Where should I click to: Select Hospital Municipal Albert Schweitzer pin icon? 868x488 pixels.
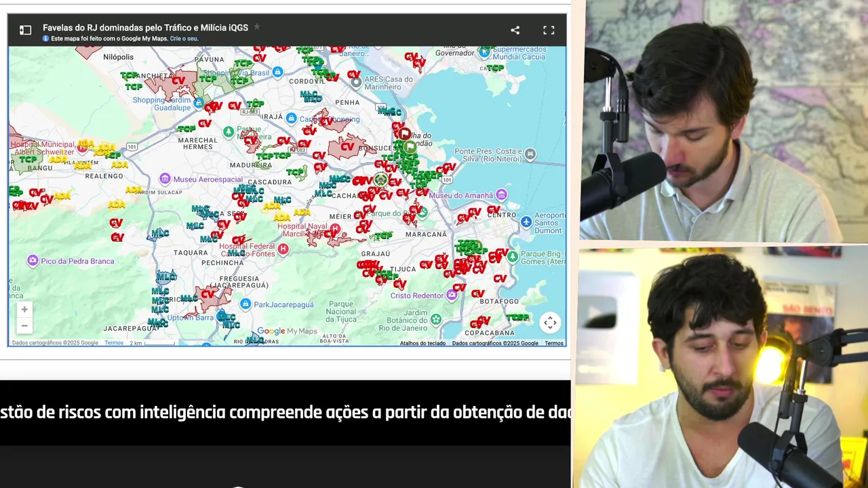tap(82, 148)
